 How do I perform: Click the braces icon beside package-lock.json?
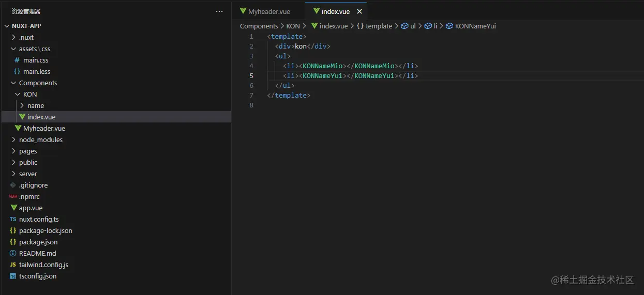coord(13,230)
